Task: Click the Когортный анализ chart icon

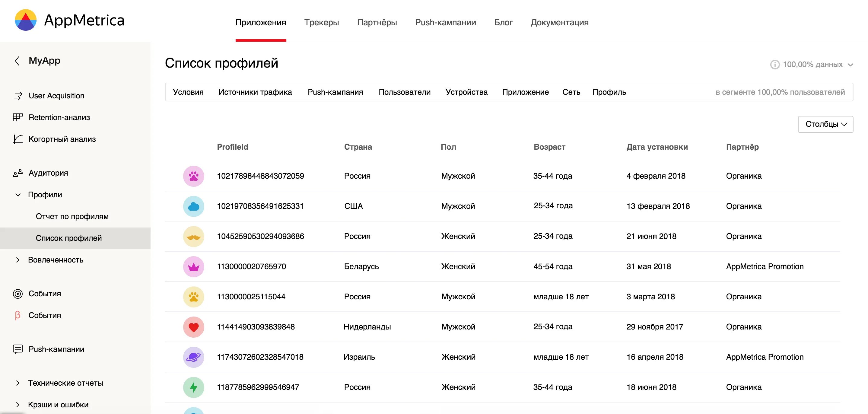Action: click(x=17, y=139)
